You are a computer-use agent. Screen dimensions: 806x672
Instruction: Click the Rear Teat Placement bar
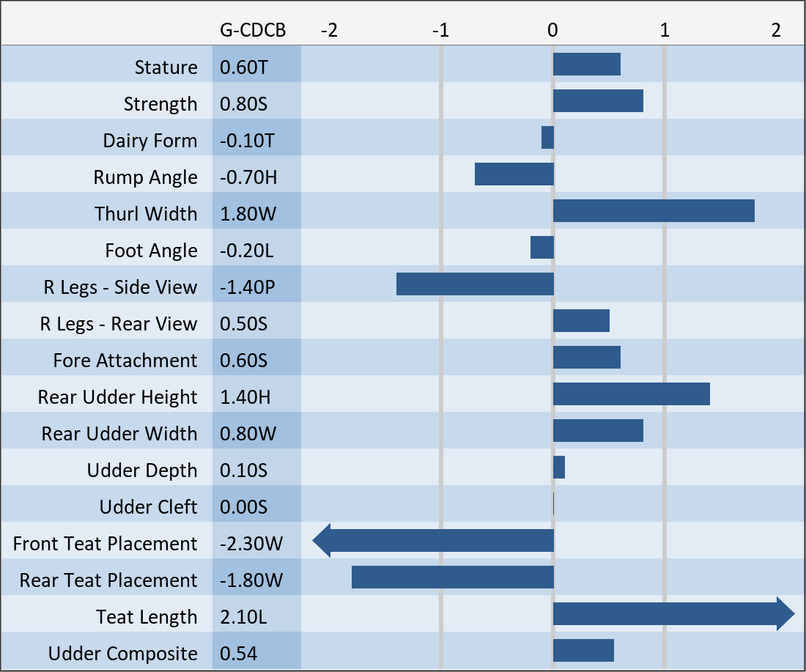click(452, 577)
